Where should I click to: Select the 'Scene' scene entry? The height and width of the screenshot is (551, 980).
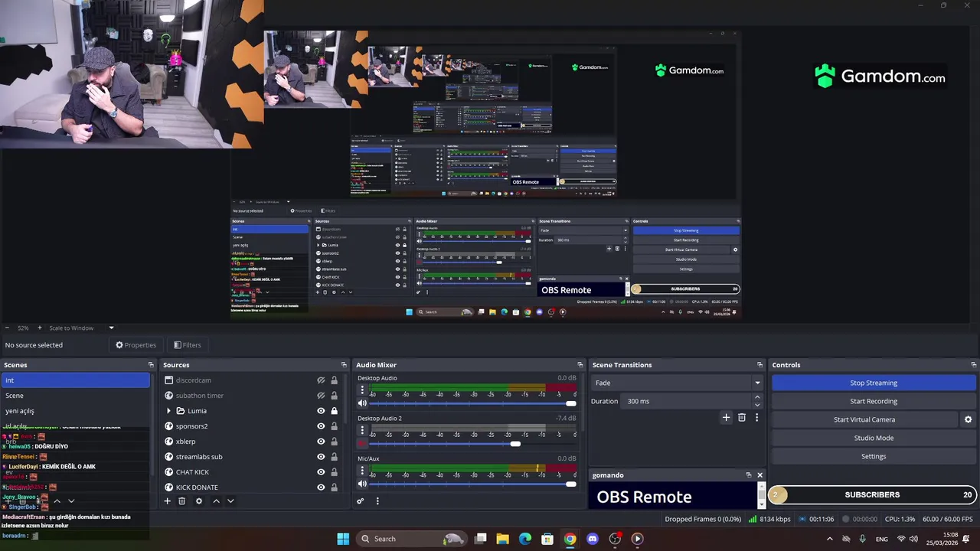click(76, 396)
